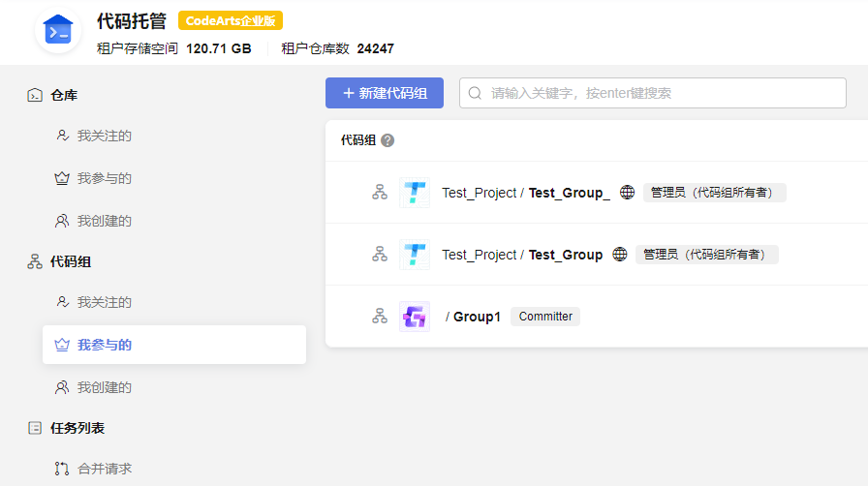The image size is (868, 486).
Task: Open the 任务列表 sidebar heading
Action: [77, 428]
